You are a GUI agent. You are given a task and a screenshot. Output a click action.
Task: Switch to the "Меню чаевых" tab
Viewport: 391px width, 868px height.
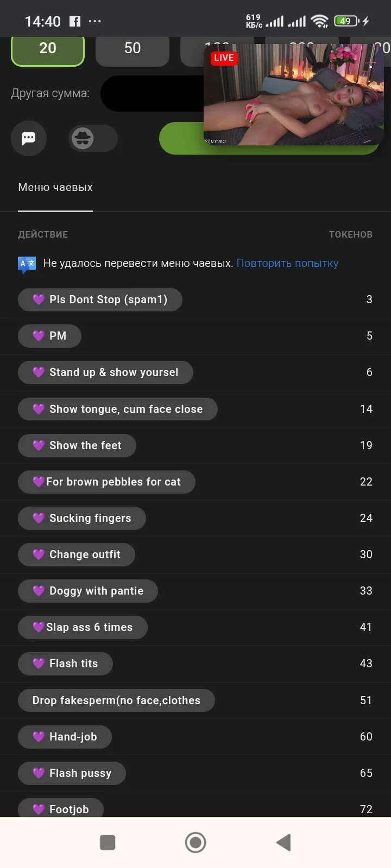click(x=55, y=188)
